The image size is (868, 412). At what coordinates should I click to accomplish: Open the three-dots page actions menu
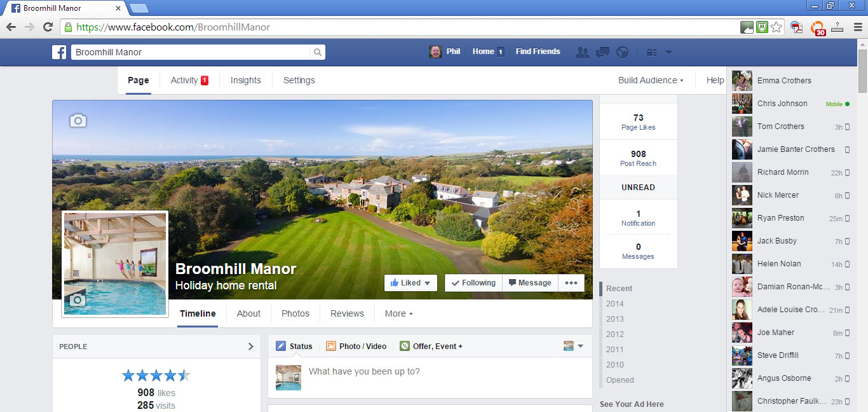[571, 283]
